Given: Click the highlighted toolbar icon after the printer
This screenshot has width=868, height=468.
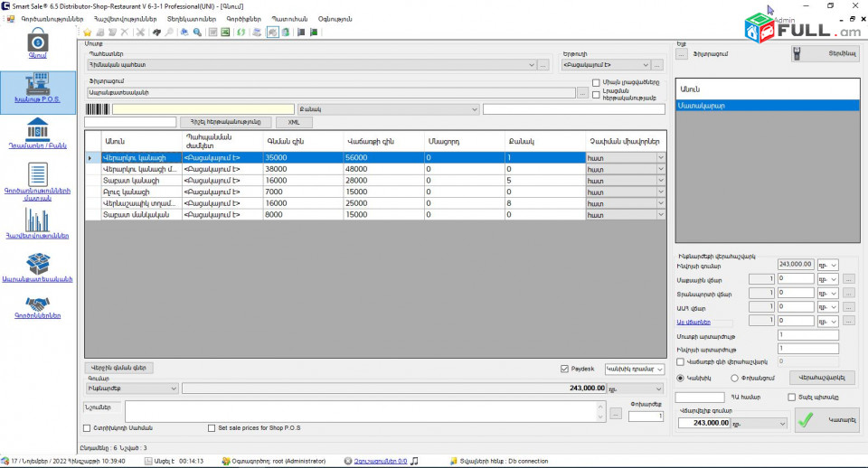Looking at the screenshot, I should pyautogui.click(x=272, y=33).
